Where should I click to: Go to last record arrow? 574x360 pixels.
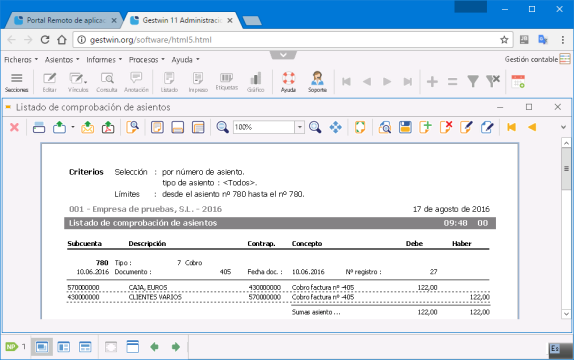(x=408, y=81)
